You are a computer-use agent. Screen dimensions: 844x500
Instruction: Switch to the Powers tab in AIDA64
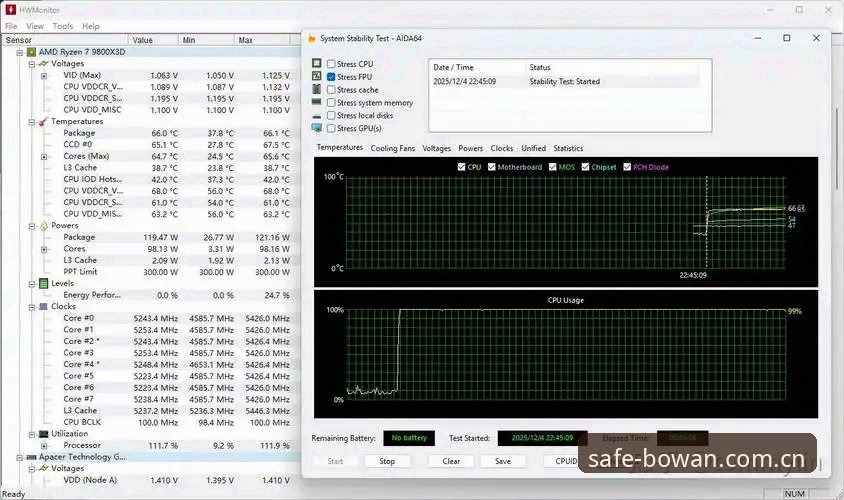470,148
